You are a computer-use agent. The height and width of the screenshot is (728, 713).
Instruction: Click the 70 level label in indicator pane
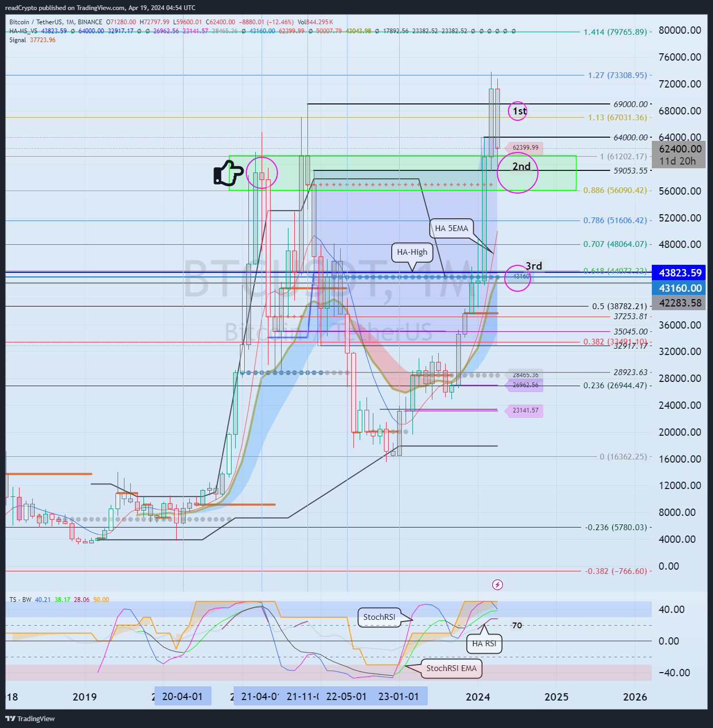pos(517,625)
